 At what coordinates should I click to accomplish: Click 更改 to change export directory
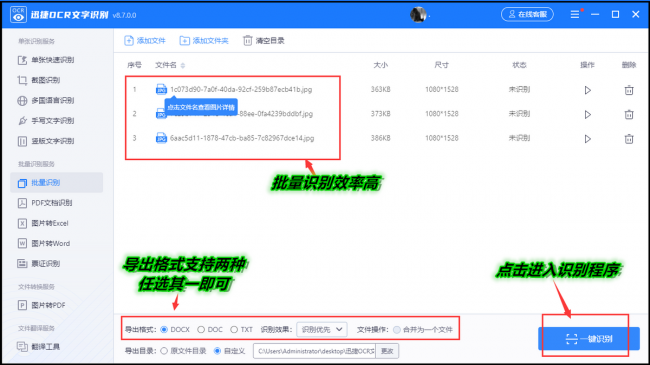[x=387, y=351]
